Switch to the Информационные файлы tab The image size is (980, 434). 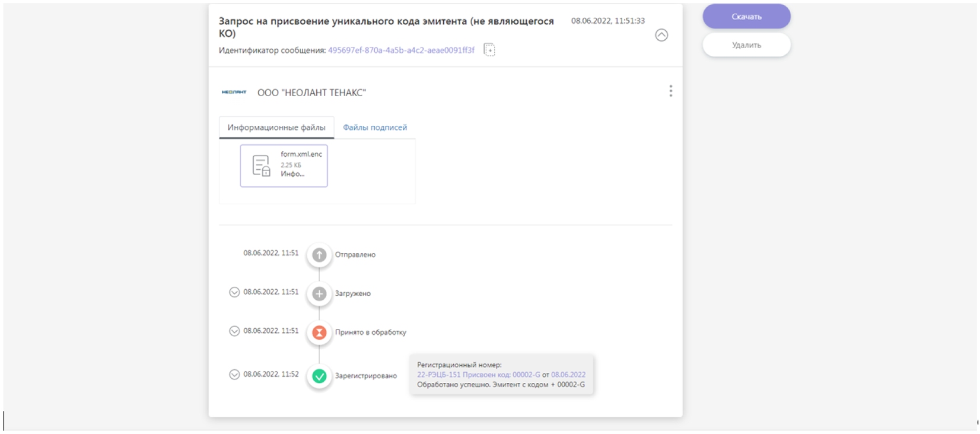276,128
